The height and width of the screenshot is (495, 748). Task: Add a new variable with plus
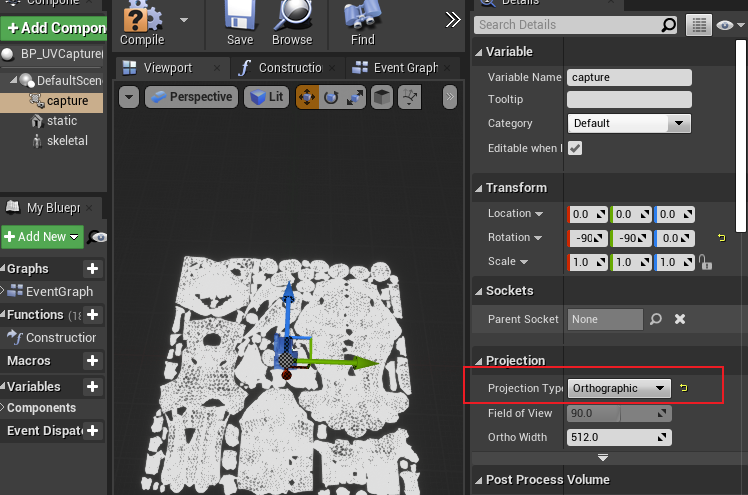pyautogui.click(x=93, y=386)
